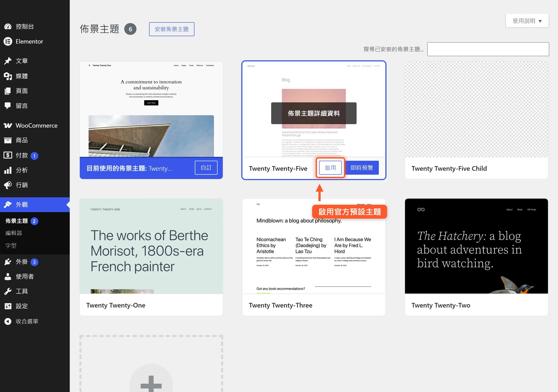Expand the 使用說明 help dropdown

pyautogui.click(x=527, y=21)
